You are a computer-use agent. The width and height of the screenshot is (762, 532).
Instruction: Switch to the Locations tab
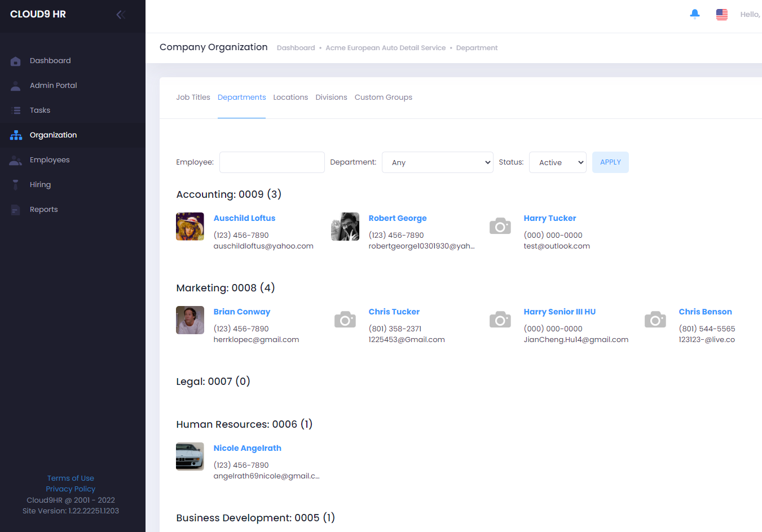click(290, 97)
